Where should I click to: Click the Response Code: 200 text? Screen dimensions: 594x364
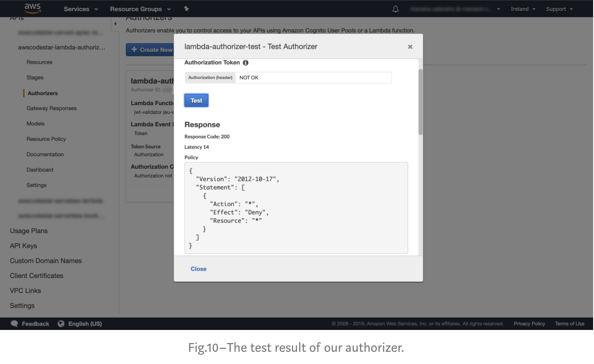(207, 137)
